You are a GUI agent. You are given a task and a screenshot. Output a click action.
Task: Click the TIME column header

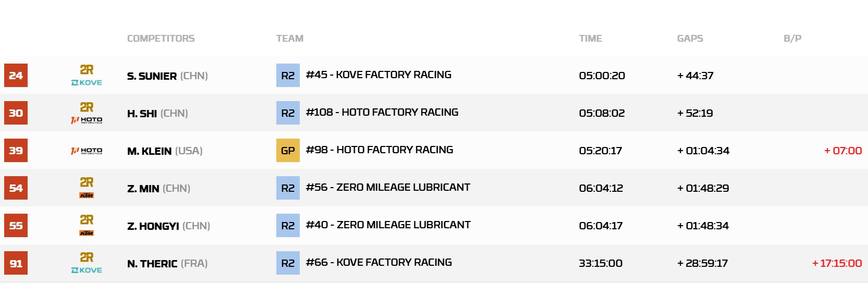(590, 39)
